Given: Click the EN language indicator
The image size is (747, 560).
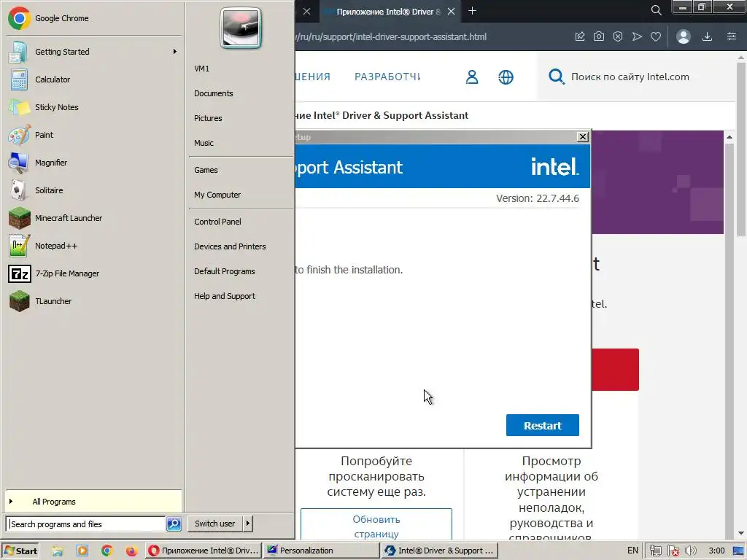Looking at the screenshot, I should pos(632,551).
